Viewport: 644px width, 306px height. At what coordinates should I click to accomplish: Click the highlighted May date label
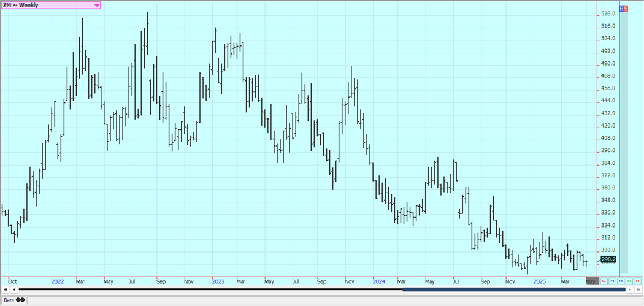[x=592, y=281]
